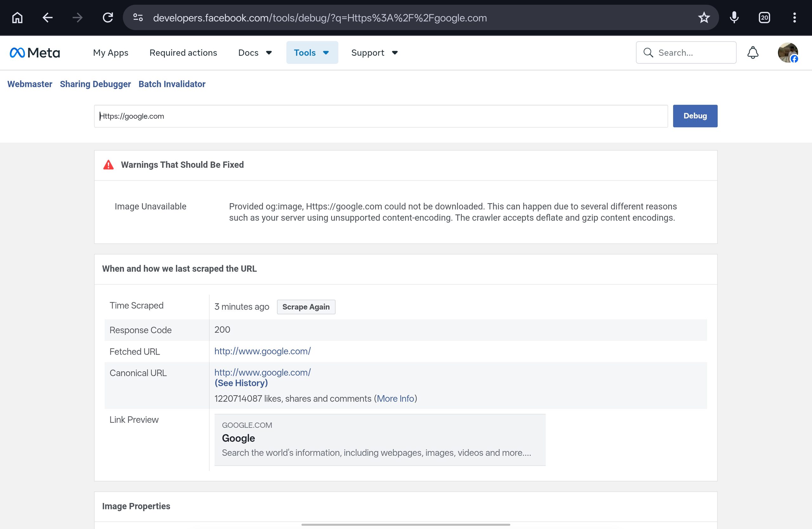
Task: Click the Meta logo
Action: click(x=35, y=53)
